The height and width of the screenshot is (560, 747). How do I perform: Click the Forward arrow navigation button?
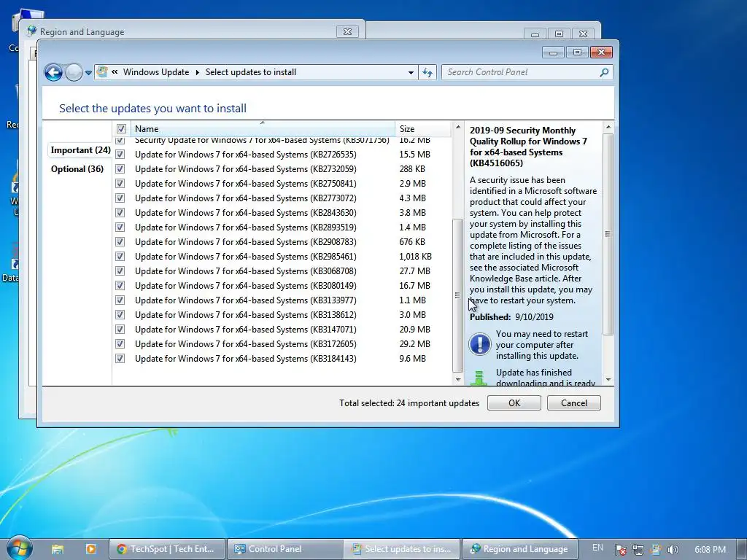coord(74,72)
